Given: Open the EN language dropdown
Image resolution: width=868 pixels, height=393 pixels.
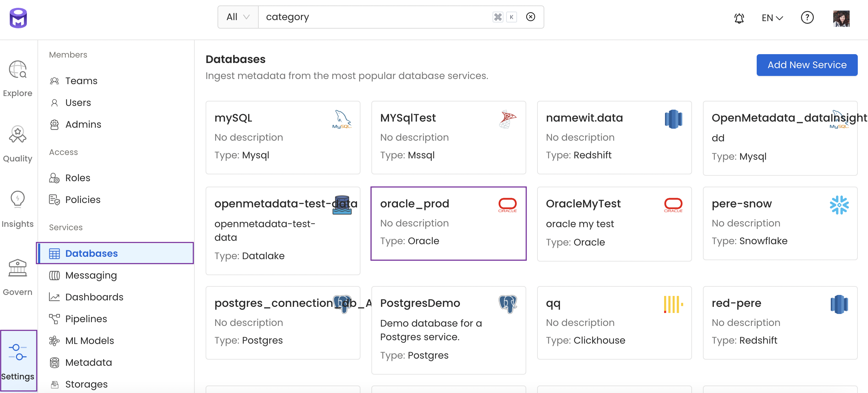Looking at the screenshot, I should pos(772,18).
